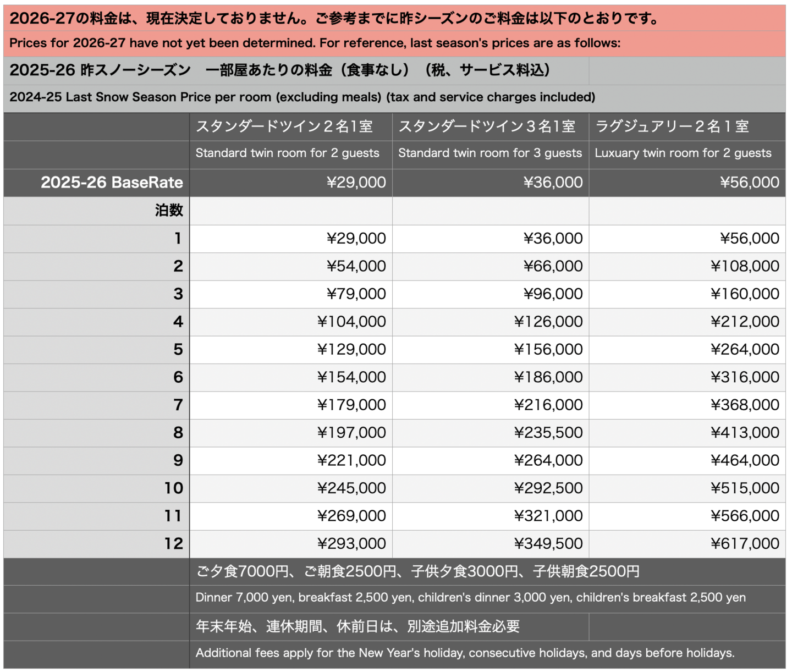Select the ¥515,000 price cell

coord(745,488)
